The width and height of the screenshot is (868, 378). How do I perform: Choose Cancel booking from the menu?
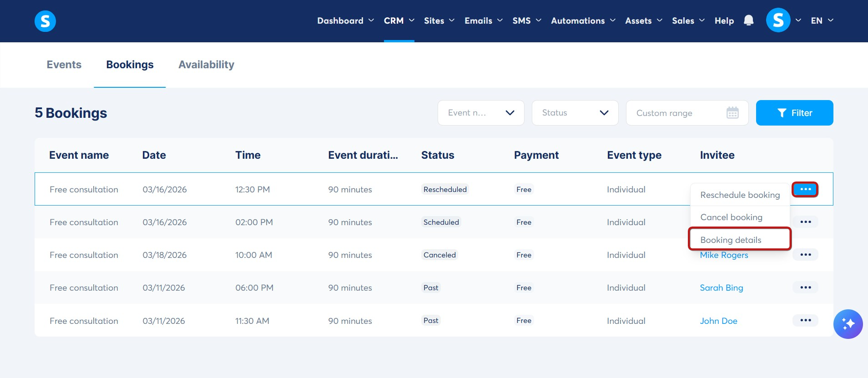(x=740, y=217)
